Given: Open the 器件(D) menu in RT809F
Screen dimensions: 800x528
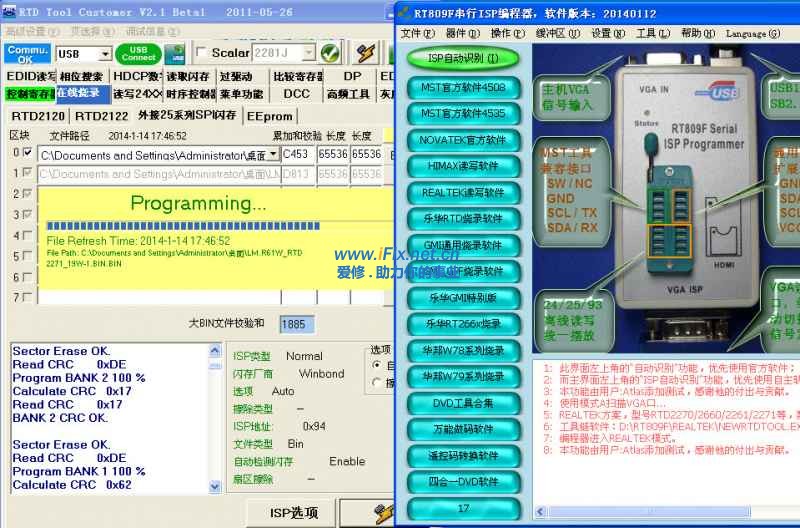Looking at the screenshot, I should point(462,33).
